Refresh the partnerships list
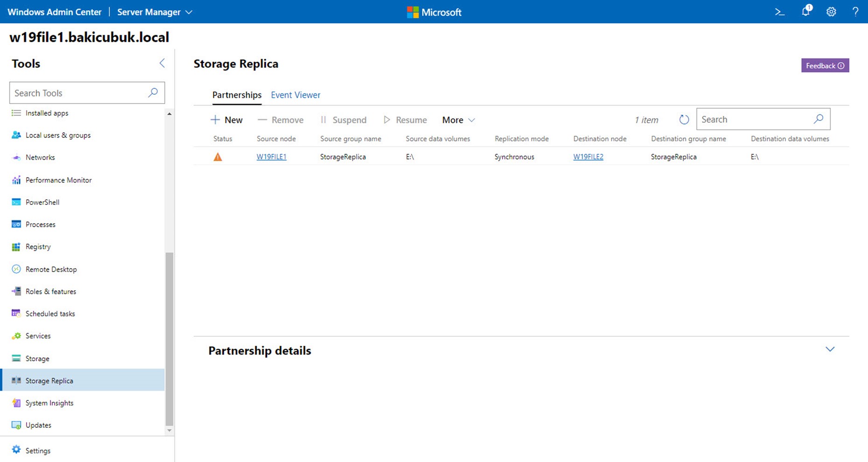This screenshot has width=868, height=462. click(684, 120)
